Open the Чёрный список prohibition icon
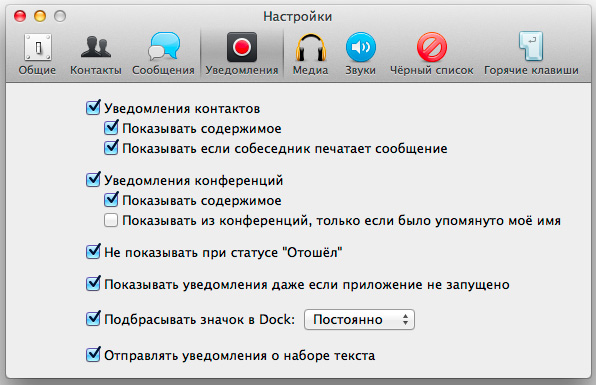 click(431, 48)
